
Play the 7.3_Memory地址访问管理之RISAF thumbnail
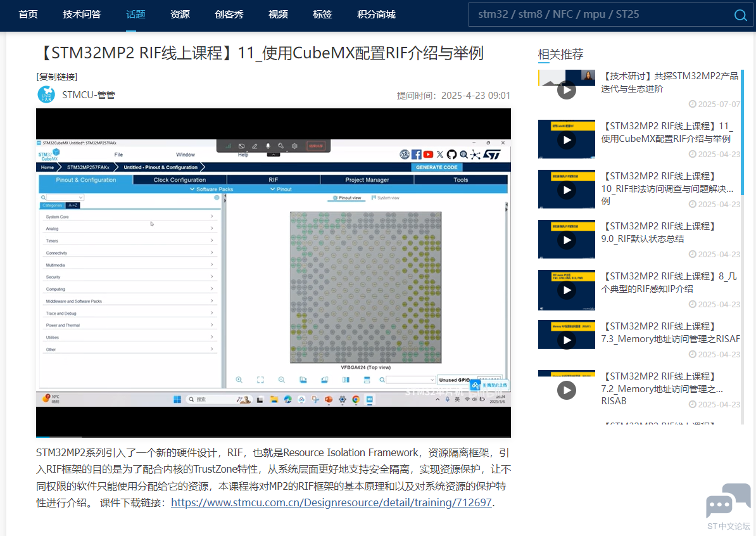tap(567, 340)
